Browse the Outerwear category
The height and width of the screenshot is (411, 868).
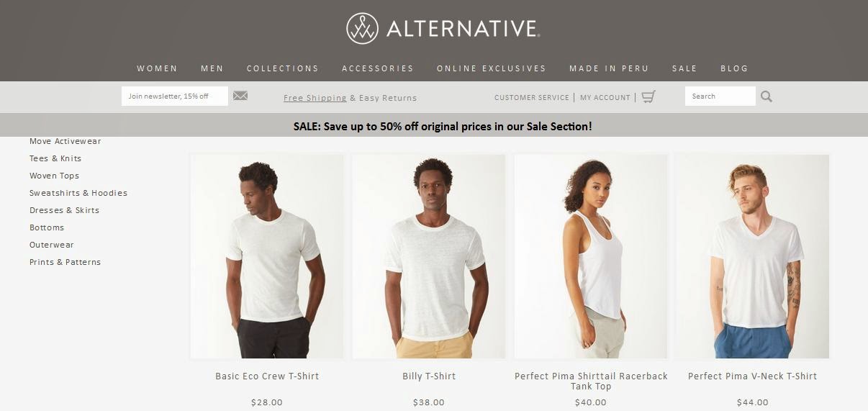(x=52, y=245)
